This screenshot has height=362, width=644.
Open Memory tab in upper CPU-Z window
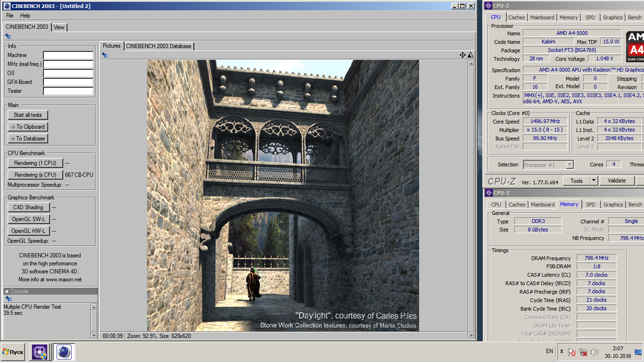pyautogui.click(x=569, y=17)
